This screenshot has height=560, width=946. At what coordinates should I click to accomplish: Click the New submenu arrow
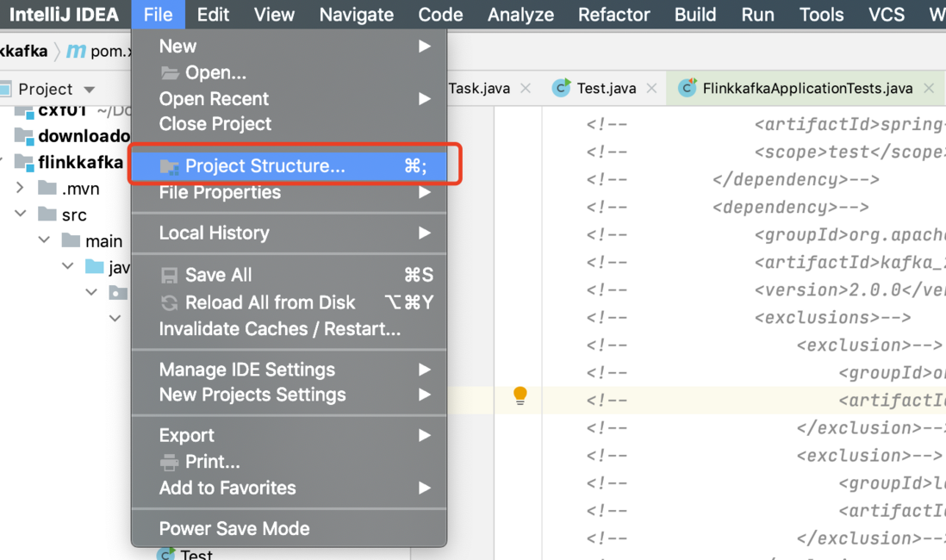pyautogui.click(x=425, y=47)
